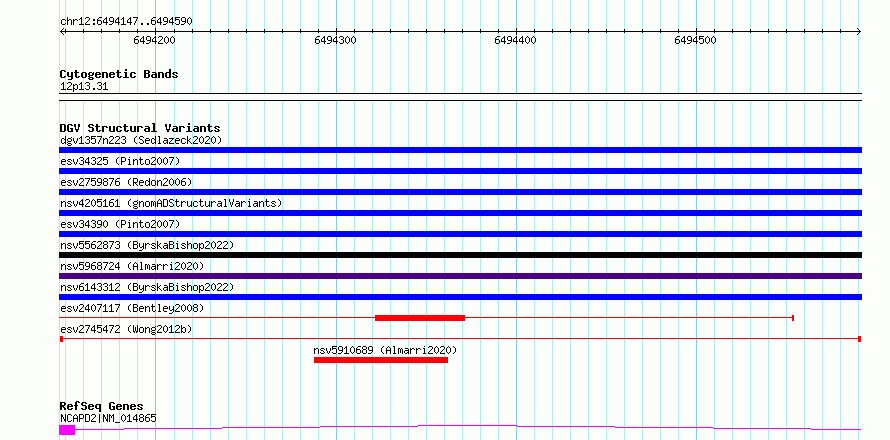Image resolution: width=890 pixels, height=440 pixels.
Task: Open nsv4205161 (gnomADStructuralVariants) label
Action: point(171,203)
